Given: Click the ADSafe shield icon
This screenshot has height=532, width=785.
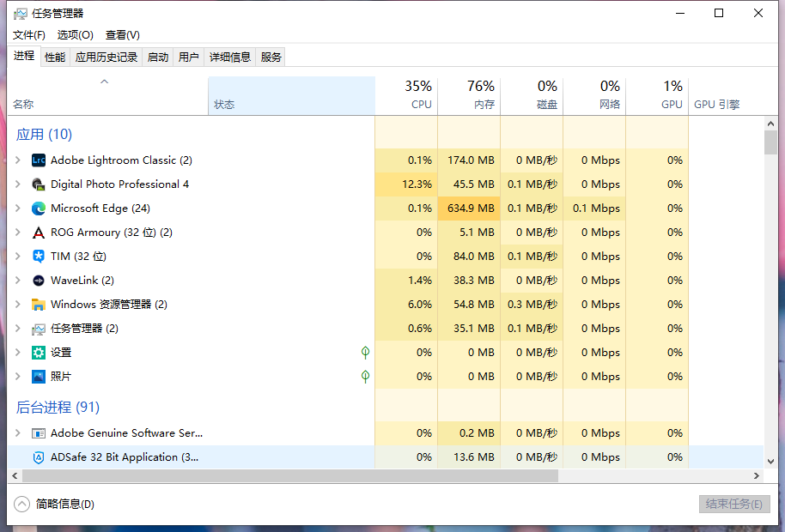Looking at the screenshot, I should (39, 457).
